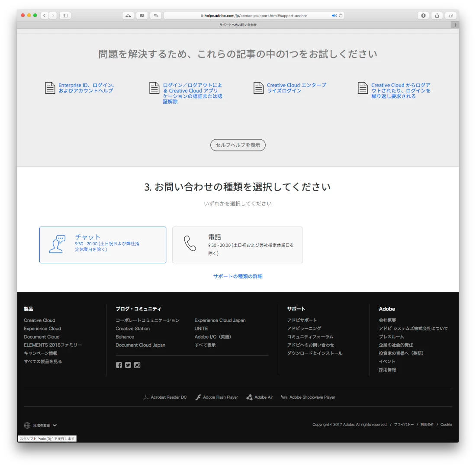Click the Adobe Flash Player icon
Viewport: 476px width, 467px height.
pos(198,397)
